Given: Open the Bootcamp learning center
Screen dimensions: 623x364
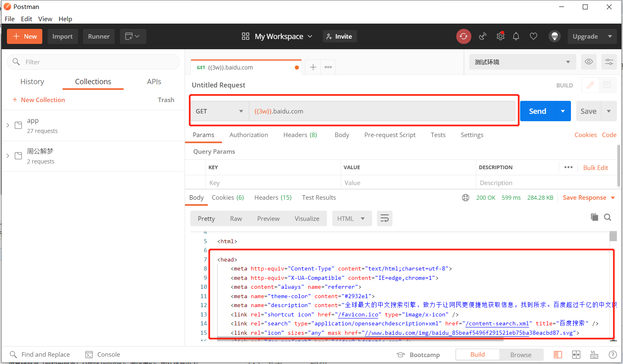Looking at the screenshot, I should point(418,355).
